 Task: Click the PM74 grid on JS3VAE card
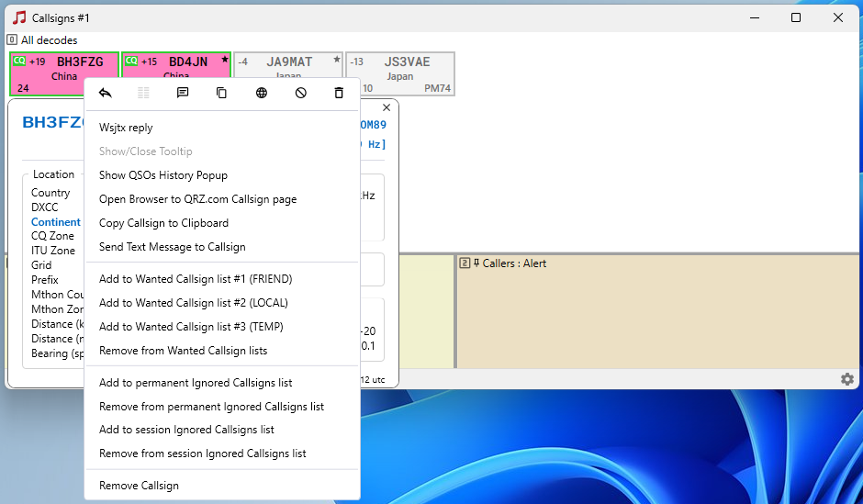(x=438, y=88)
